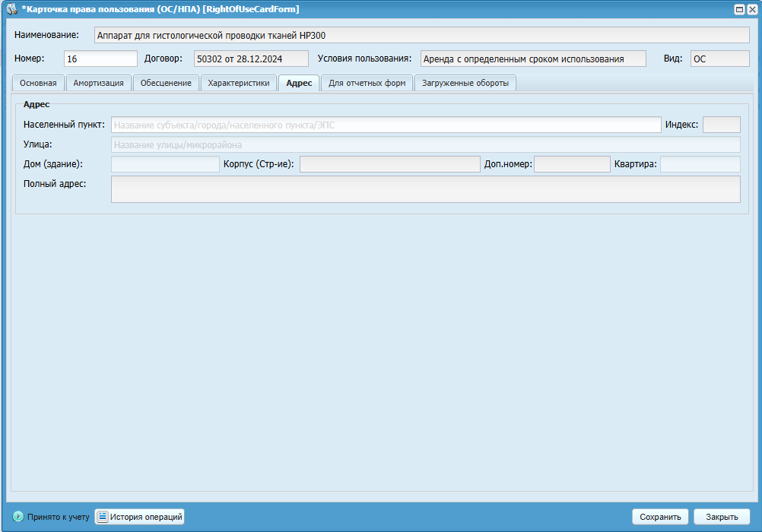Click the 'Наименование' name field
This screenshot has width=762, height=532.
pos(421,35)
